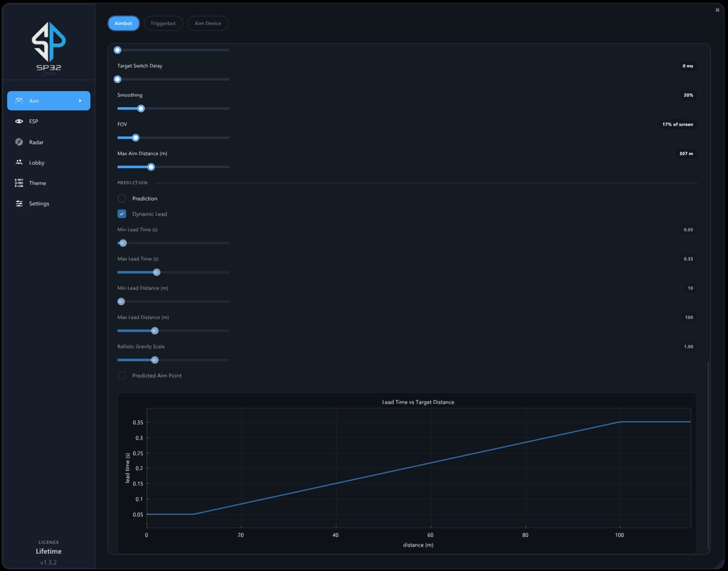The image size is (728, 571).
Task: Click the Ballistic Gravity Scale slider handle
Action: pyautogui.click(x=155, y=360)
